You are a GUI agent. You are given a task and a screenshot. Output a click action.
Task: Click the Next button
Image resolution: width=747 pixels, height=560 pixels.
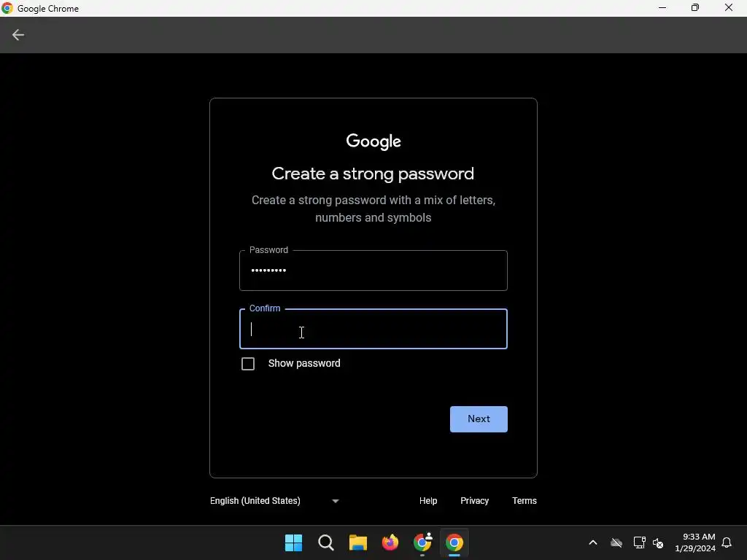click(479, 419)
